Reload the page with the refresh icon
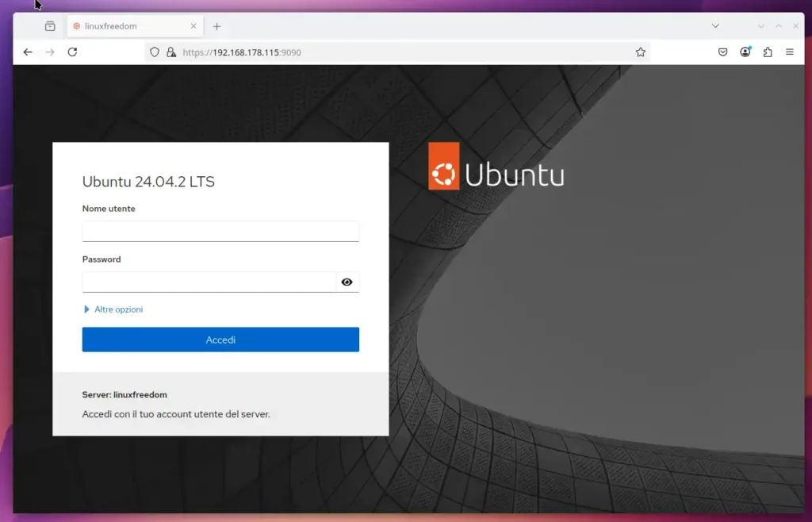Screen dimensions: 812x522 [72, 52]
